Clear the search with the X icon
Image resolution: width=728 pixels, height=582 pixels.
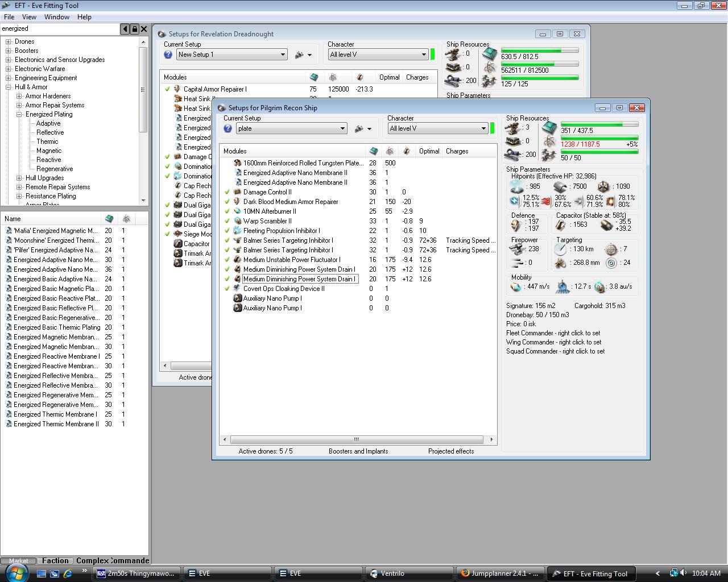click(144, 29)
